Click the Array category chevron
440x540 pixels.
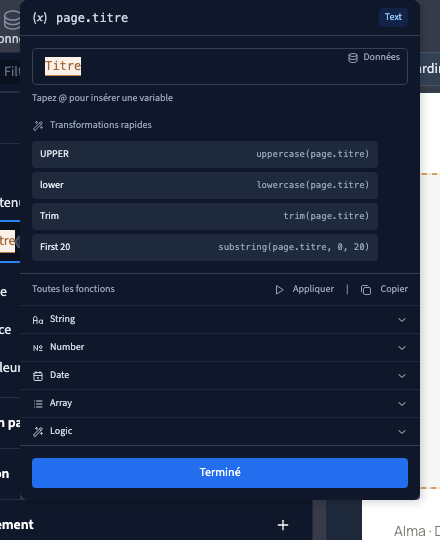tap(402, 404)
